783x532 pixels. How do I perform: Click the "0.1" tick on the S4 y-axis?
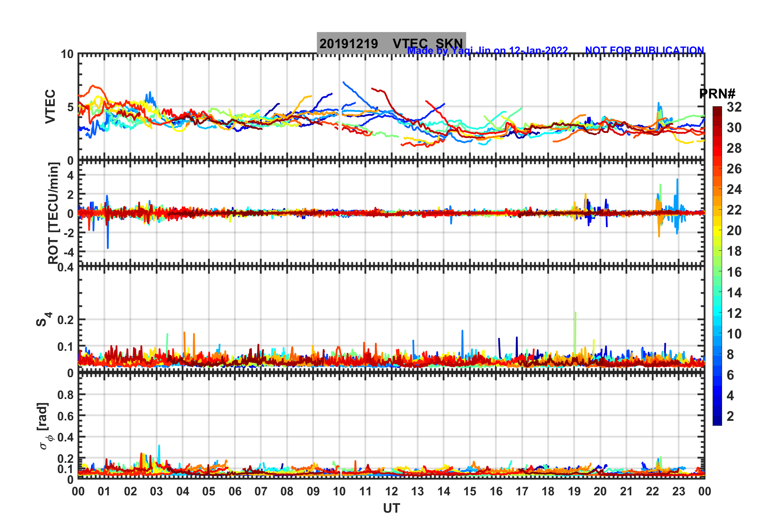pyautogui.click(x=65, y=347)
